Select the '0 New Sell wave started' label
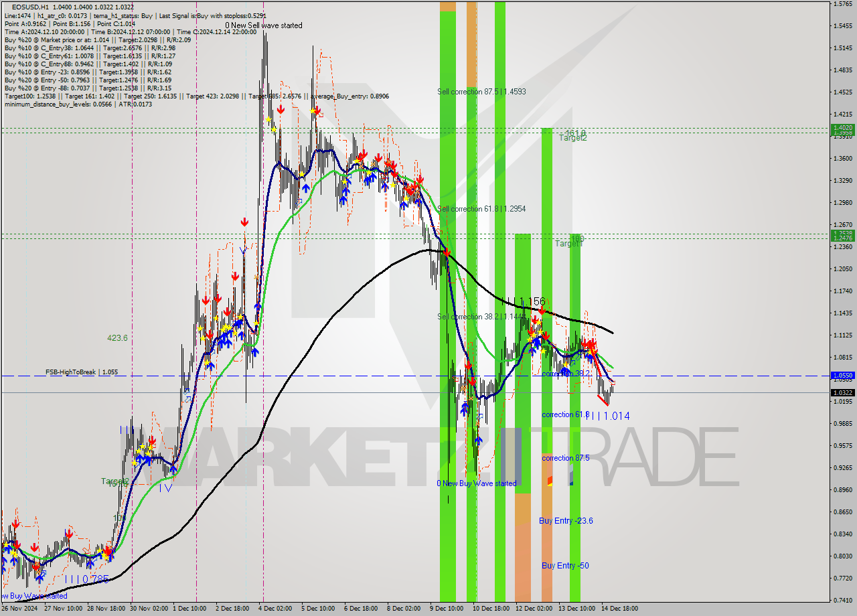Image resolution: width=857 pixels, height=616 pixels. [x=264, y=25]
